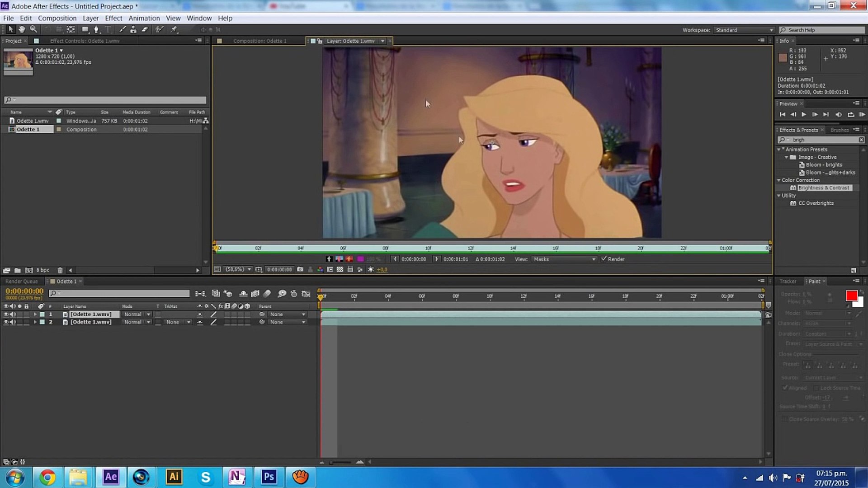
Task: Hide layer 1 video with eye icon
Action: click(x=6, y=314)
